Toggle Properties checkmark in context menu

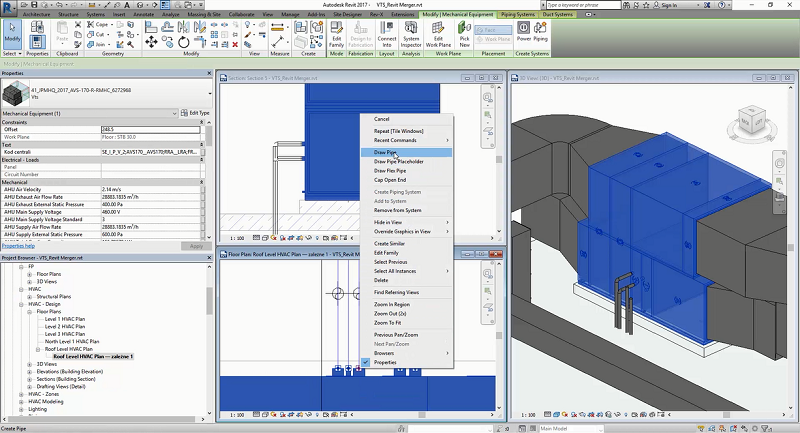coord(364,362)
